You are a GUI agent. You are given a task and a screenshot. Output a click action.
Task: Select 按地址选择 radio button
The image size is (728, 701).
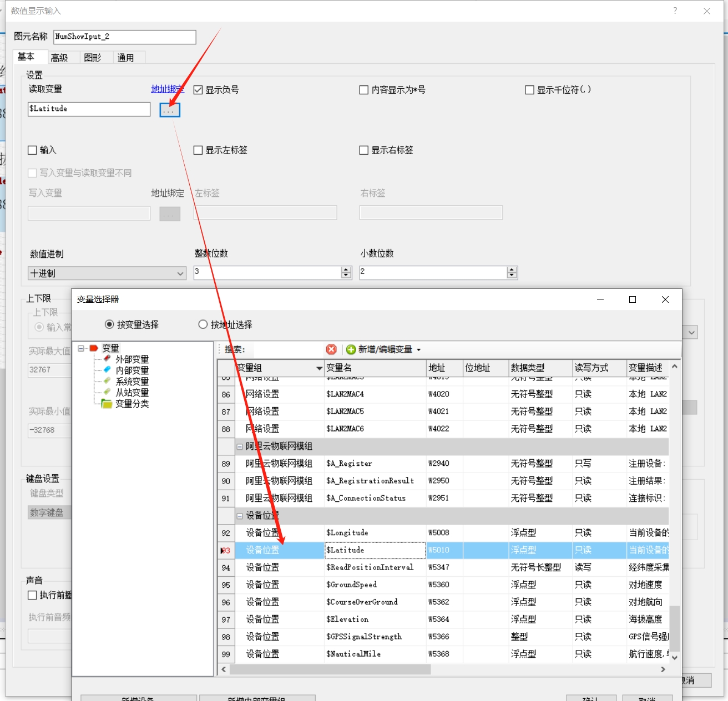click(203, 324)
